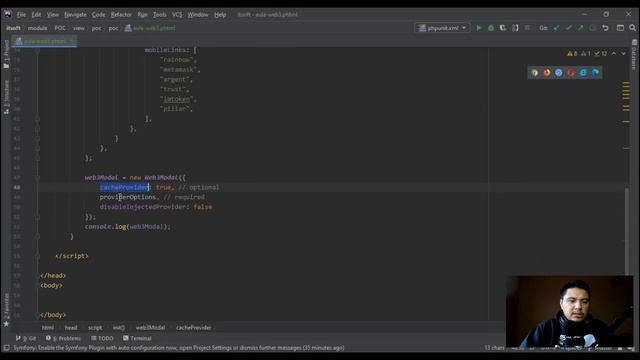The image size is (640, 360).
Task: Open the Git tool window tab
Action: point(26,338)
